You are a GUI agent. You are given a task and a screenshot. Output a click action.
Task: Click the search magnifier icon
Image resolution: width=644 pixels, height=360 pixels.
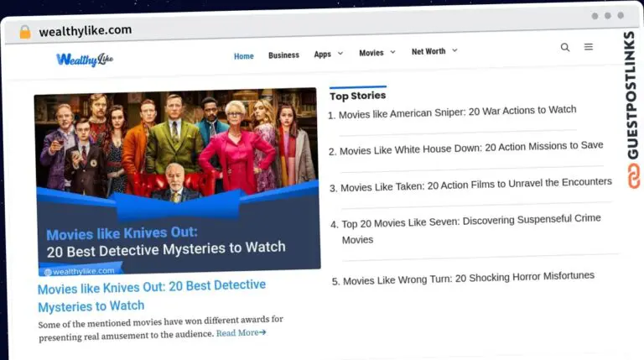(x=565, y=48)
